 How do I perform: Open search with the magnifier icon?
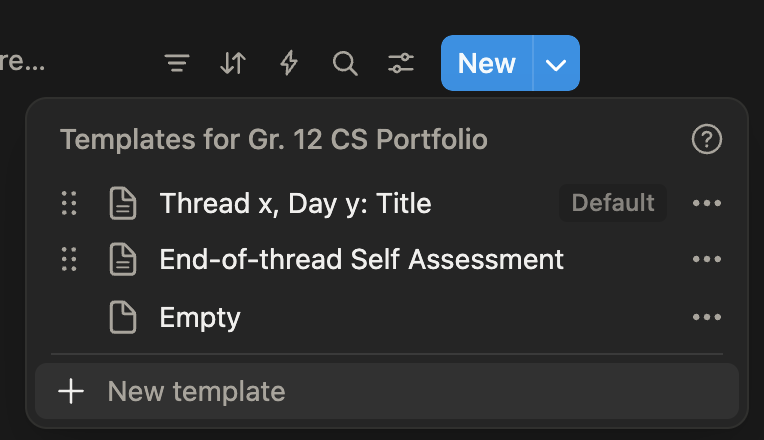tap(345, 64)
